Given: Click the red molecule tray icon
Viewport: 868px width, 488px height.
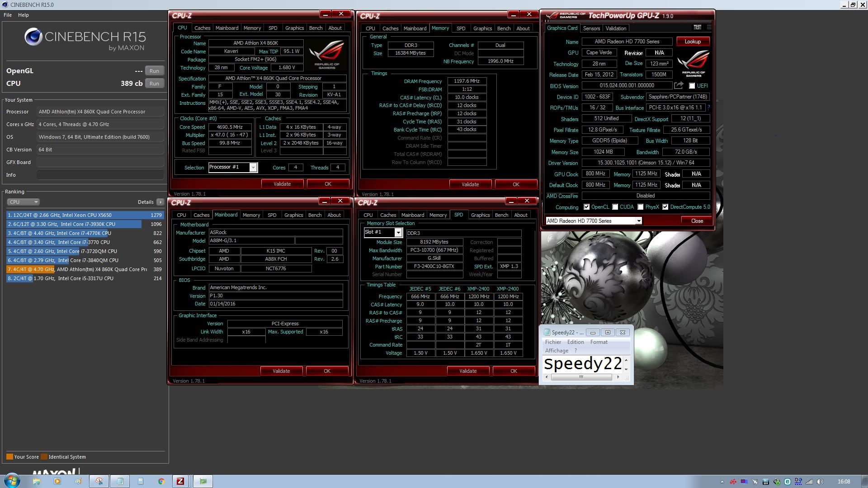Looking at the screenshot, I should (x=733, y=482).
